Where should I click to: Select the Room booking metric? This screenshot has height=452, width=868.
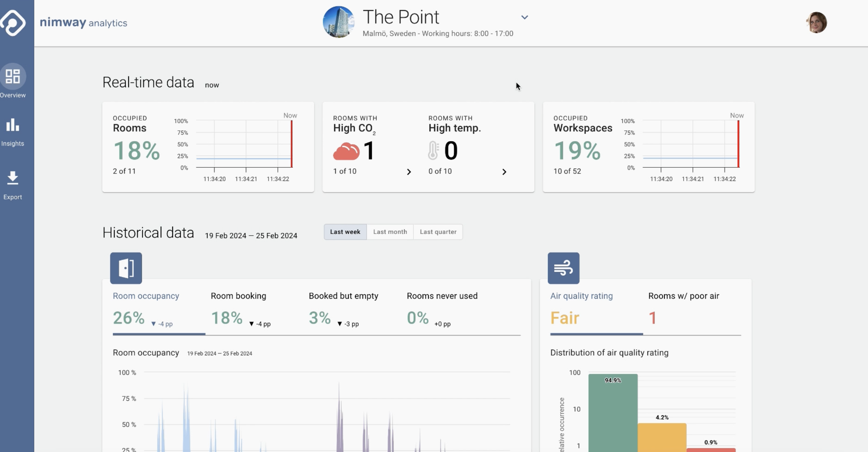tap(238, 295)
